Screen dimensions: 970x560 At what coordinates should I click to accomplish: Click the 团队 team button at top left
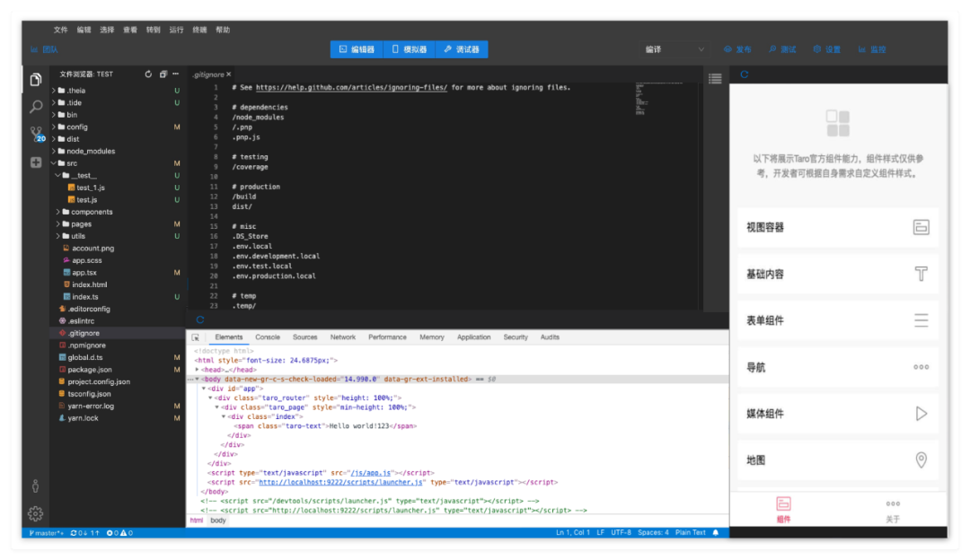click(44, 49)
